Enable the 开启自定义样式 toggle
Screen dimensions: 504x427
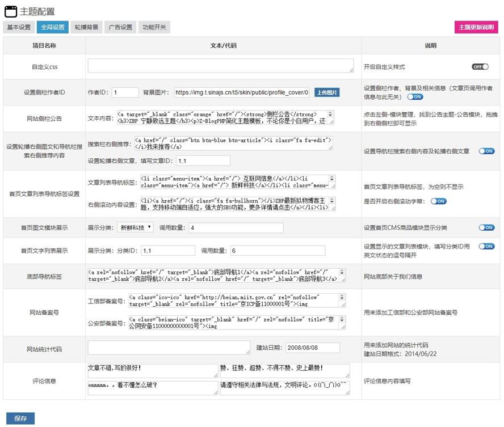point(480,67)
